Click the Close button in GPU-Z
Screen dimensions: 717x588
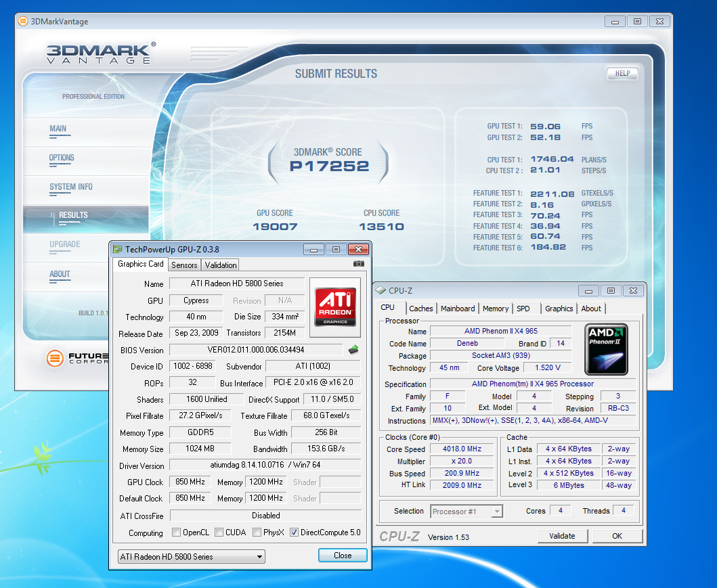343,555
